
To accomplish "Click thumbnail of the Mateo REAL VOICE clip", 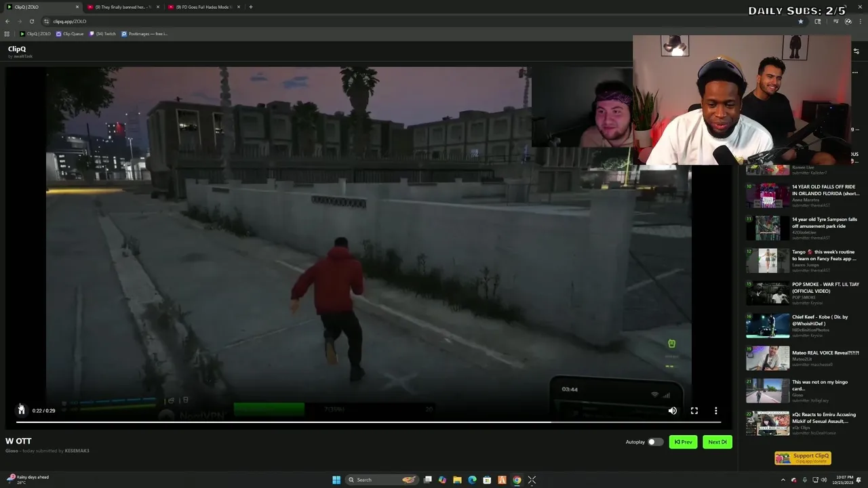I will [768, 359].
